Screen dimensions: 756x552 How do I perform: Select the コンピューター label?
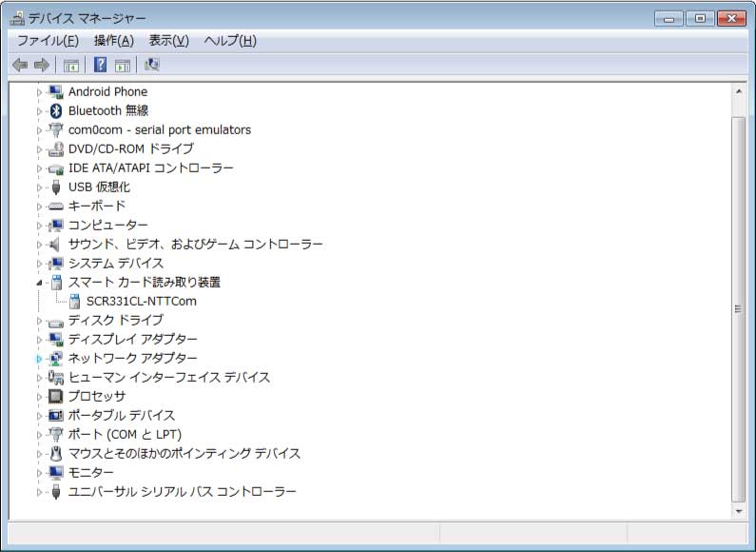tap(108, 226)
